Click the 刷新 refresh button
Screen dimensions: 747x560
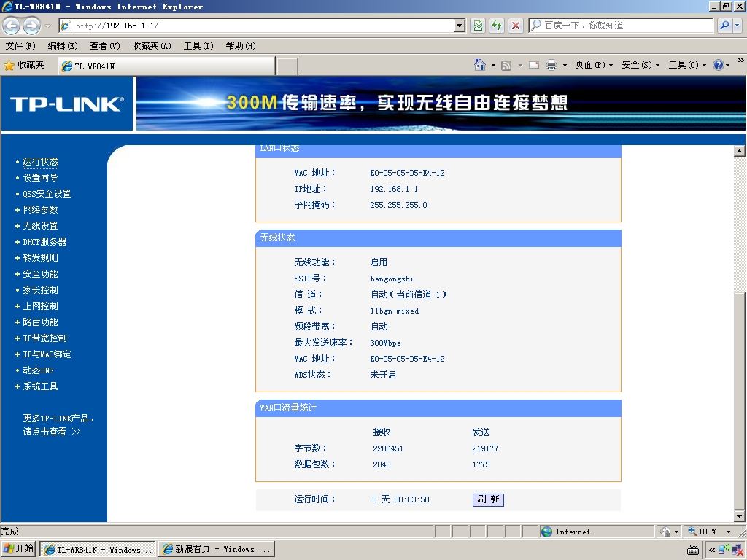(x=488, y=499)
